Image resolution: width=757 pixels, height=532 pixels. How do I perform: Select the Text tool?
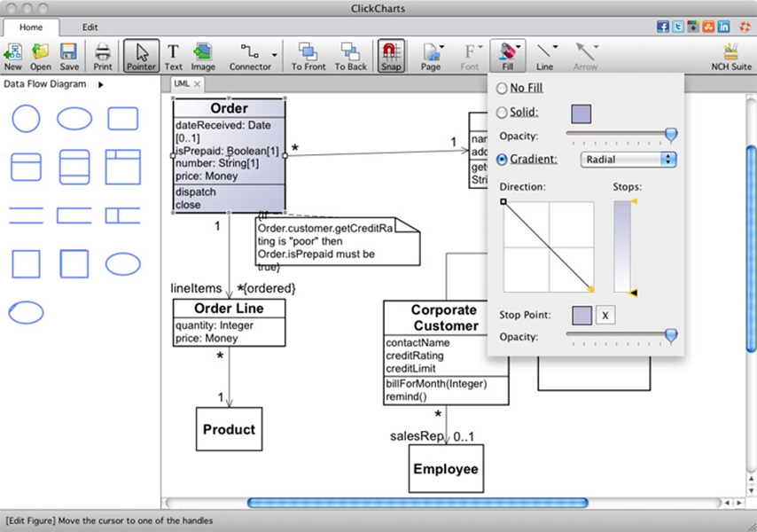[x=174, y=57]
